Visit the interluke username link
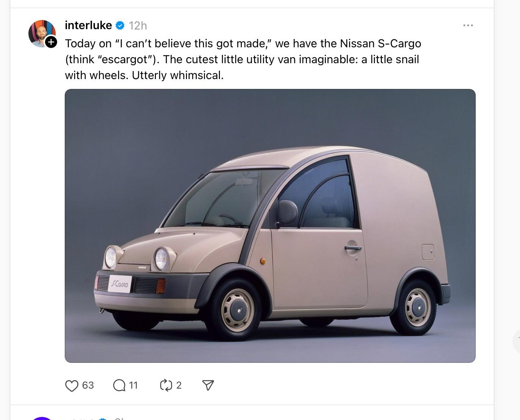The height and width of the screenshot is (420, 520). (x=89, y=25)
